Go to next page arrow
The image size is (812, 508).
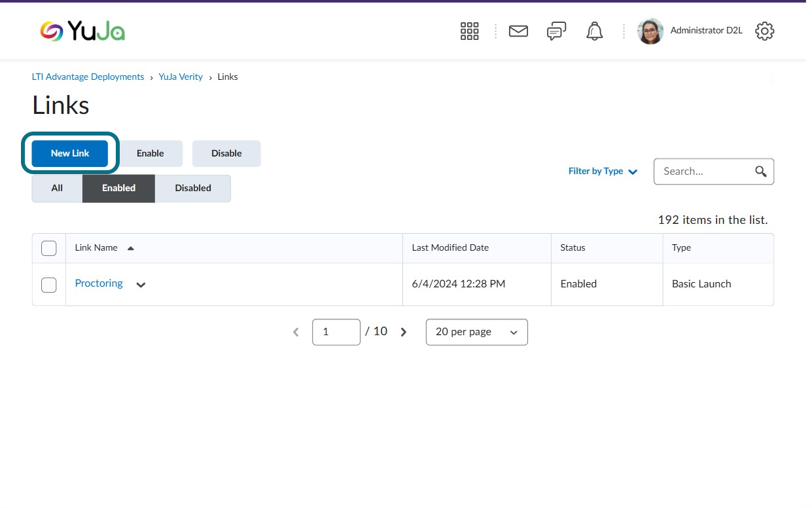404,332
